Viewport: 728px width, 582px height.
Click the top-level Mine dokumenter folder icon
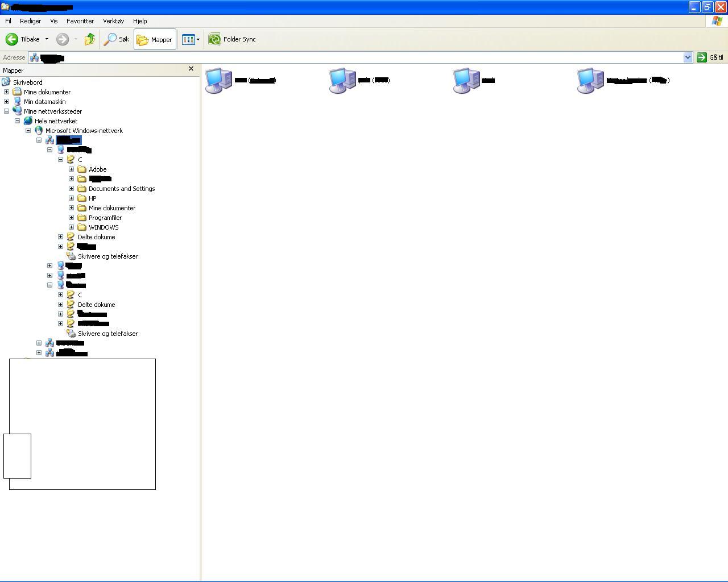point(17,92)
